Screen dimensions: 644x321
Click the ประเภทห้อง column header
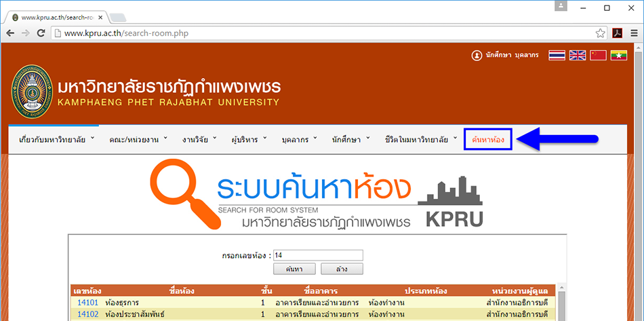click(x=426, y=291)
